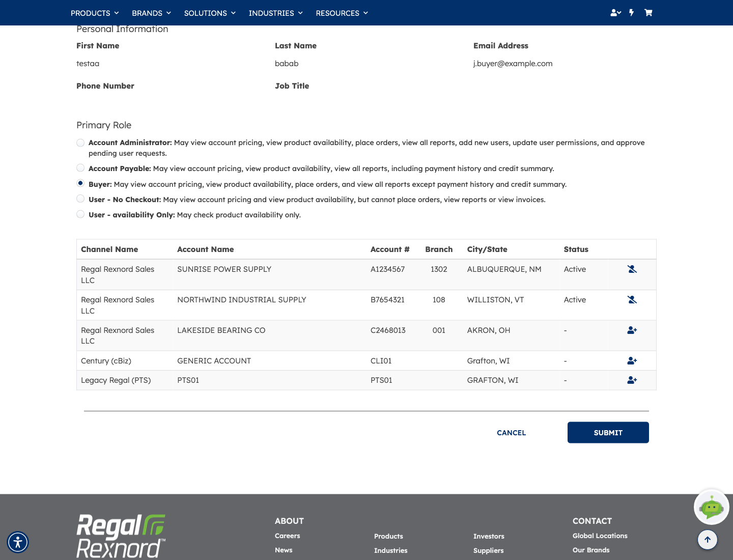The width and height of the screenshot is (733, 560).
Task: Click the CANCEL link
Action: (x=512, y=433)
